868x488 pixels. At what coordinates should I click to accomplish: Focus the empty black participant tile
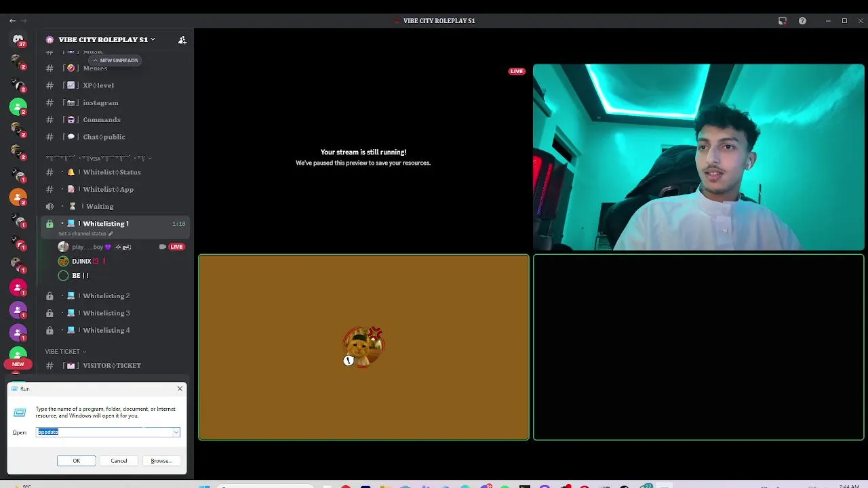tap(698, 347)
